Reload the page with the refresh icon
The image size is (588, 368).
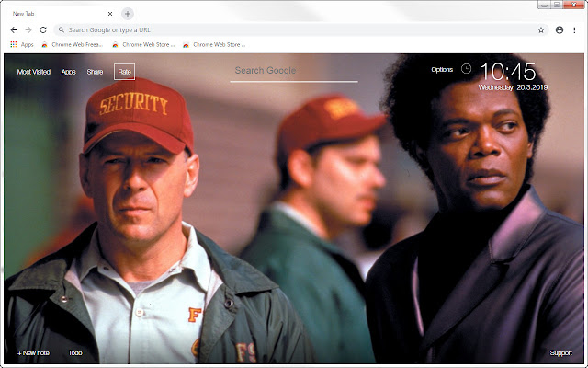(x=43, y=30)
